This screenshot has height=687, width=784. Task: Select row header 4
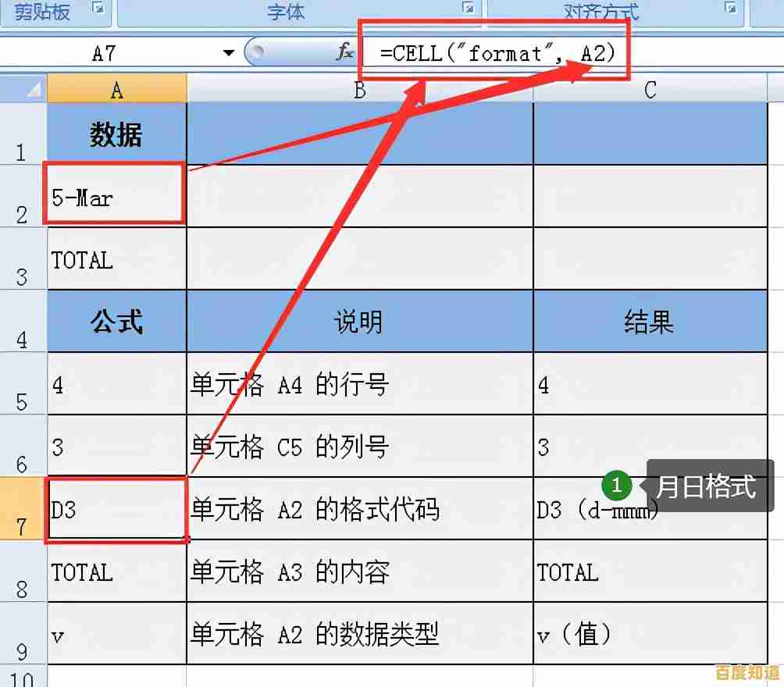pyautogui.click(x=23, y=322)
